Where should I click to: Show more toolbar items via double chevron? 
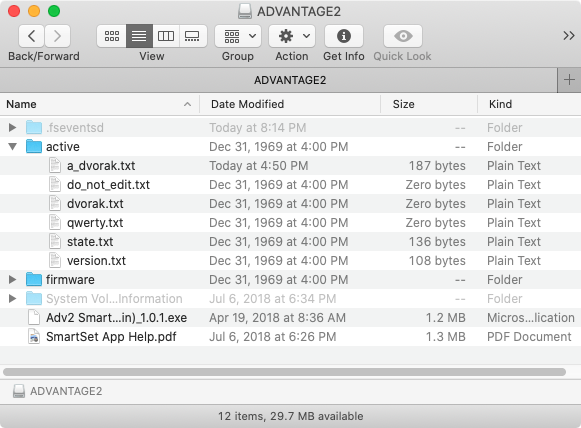point(569,36)
